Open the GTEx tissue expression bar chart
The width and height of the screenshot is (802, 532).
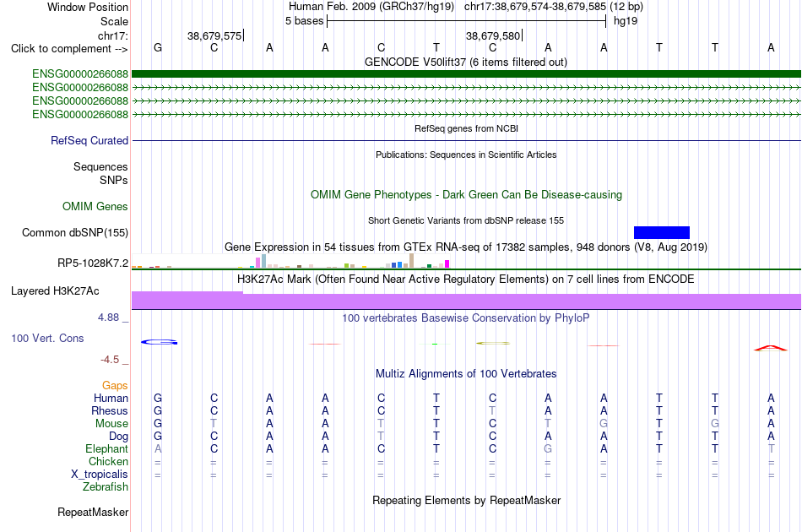pyautogui.click(x=290, y=261)
